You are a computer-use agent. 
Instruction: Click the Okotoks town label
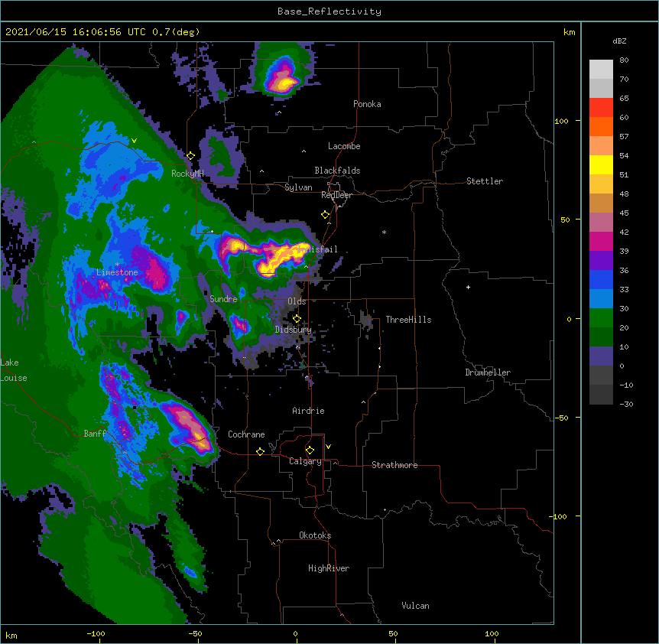(x=315, y=535)
